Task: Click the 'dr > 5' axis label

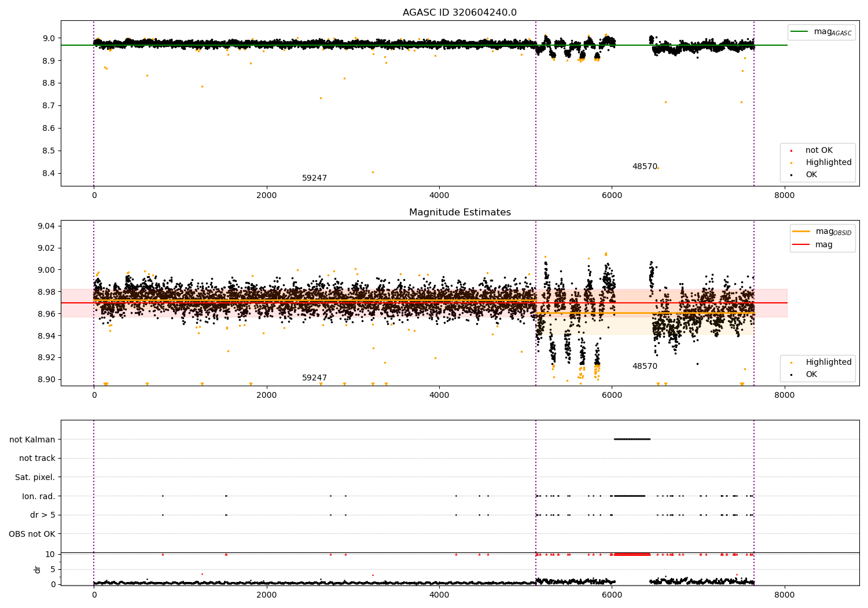Action: tap(42, 515)
